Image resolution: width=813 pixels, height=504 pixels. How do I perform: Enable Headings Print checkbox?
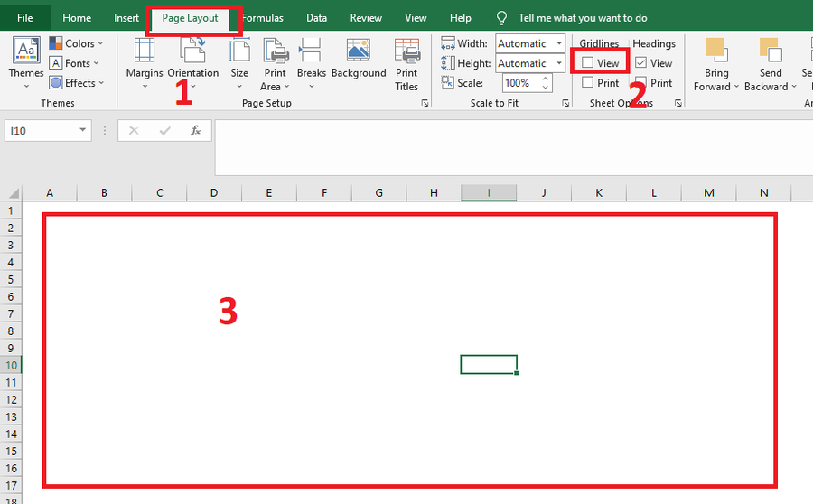pos(640,82)
